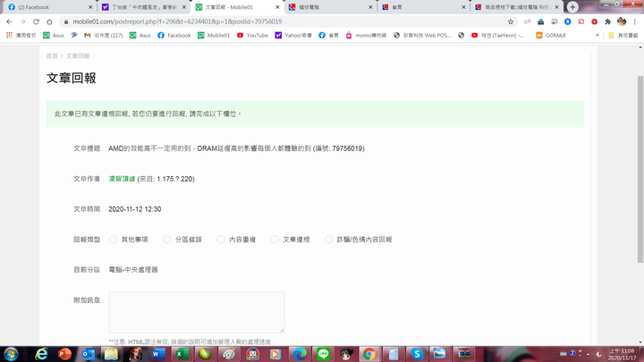Open the Chrome three-dot menu

point(635,21)
